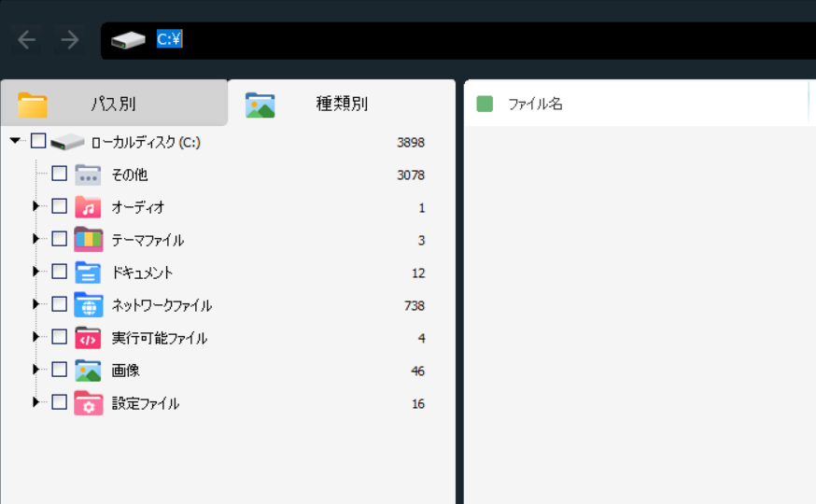This screenshot has height=504, width=816.
Task: Select the ドキュメント label
Action: [x=142, y=273]
